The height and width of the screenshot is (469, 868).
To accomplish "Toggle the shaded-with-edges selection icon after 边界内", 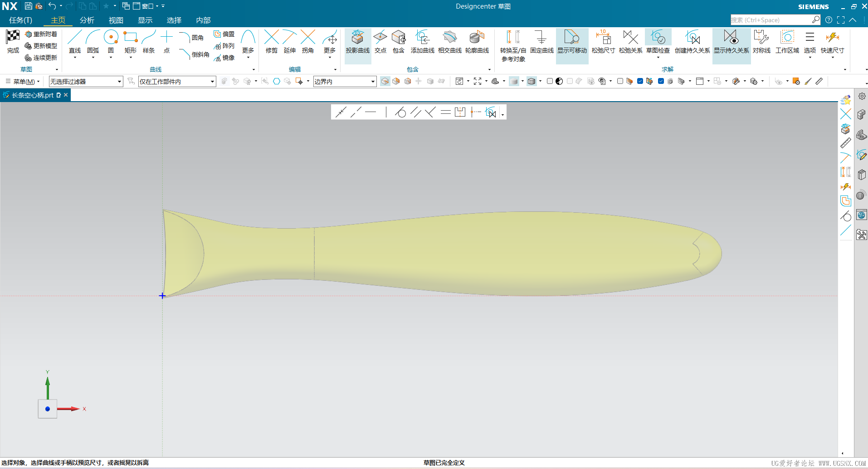I will click(385, 81).
